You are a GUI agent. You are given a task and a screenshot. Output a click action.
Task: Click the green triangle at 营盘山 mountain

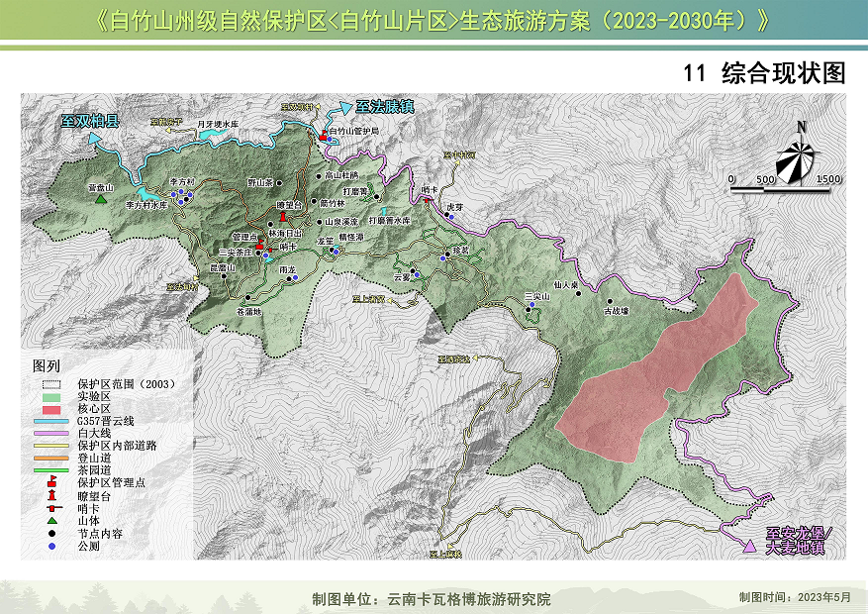[x=100, y=200]
